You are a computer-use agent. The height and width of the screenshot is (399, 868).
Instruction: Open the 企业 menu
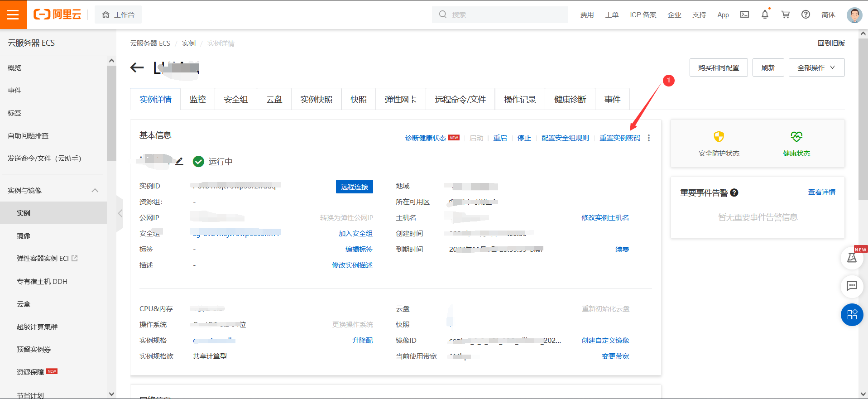(674, 15)
